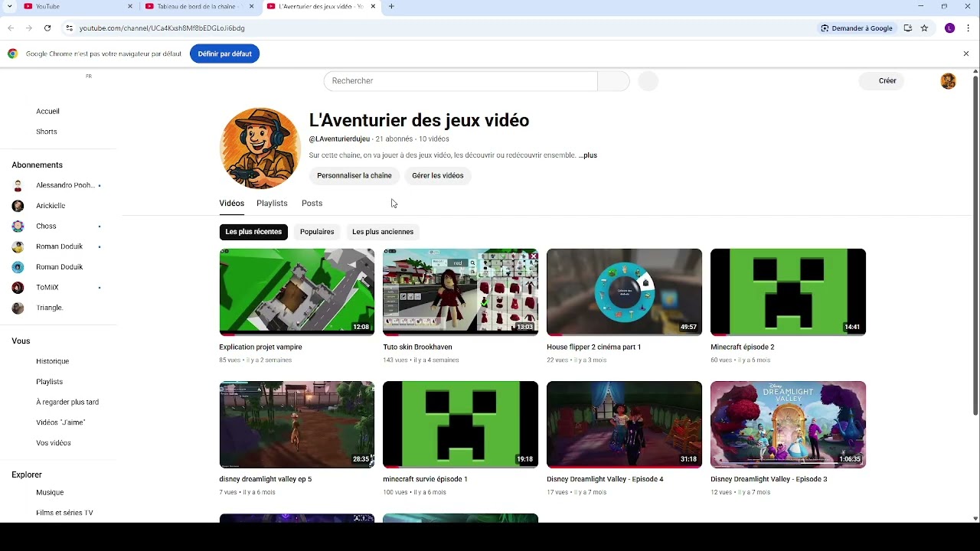The image size is (980, 551).
Task: Switch to first YouTube browser tab
Action: [x=77, y=6]
